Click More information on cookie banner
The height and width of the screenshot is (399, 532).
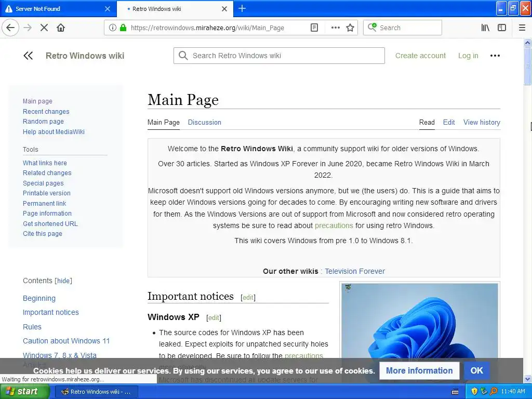coord(419,370)
